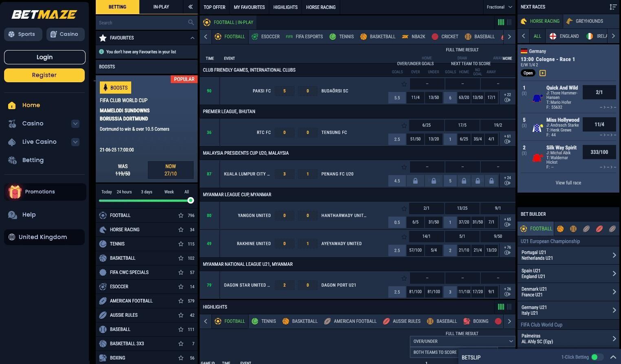
Task: Click American Football icon in sports list
Action: click(103, 301)
